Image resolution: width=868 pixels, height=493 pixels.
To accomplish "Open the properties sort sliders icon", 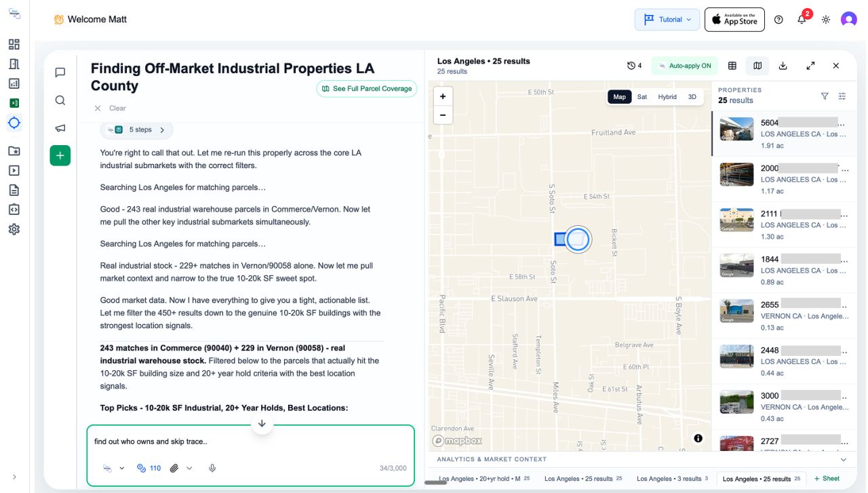I will tap(842, 96).
